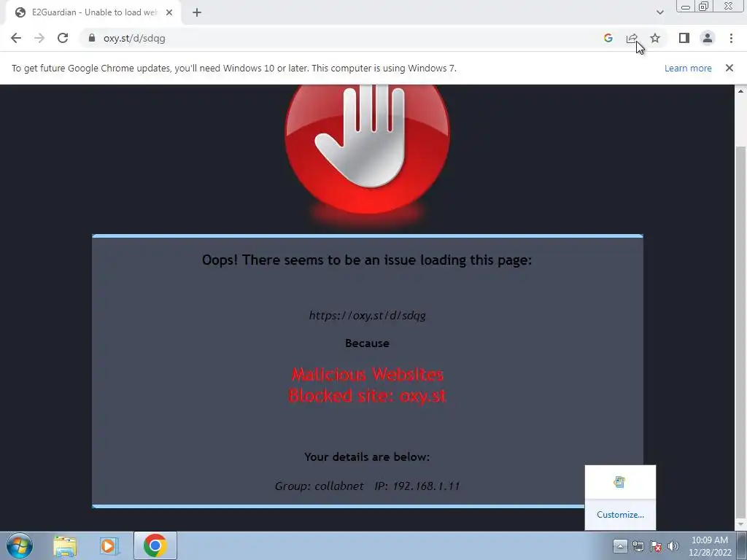Open the Windows Start menu
Viewport: 747px width, 560px height.
[20, 545]
